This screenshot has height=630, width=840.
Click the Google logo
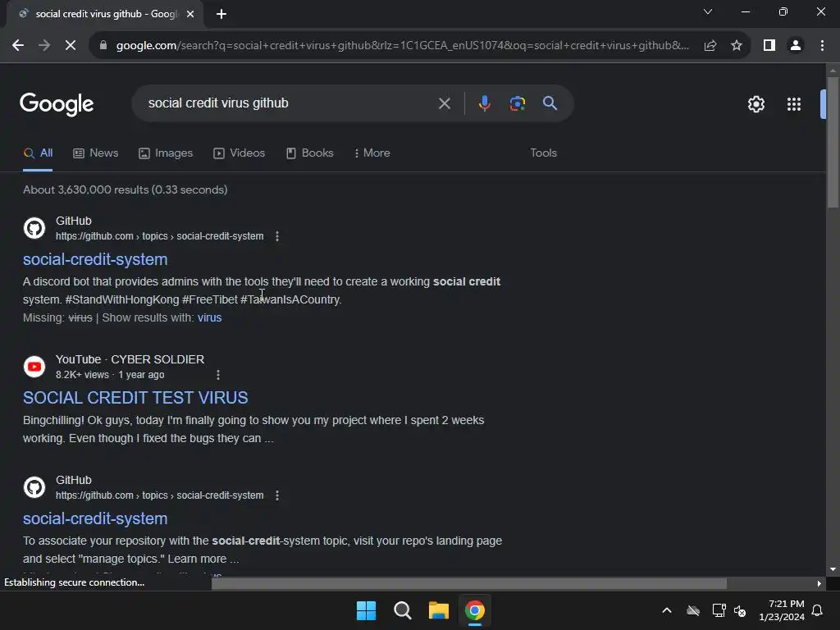57,104
